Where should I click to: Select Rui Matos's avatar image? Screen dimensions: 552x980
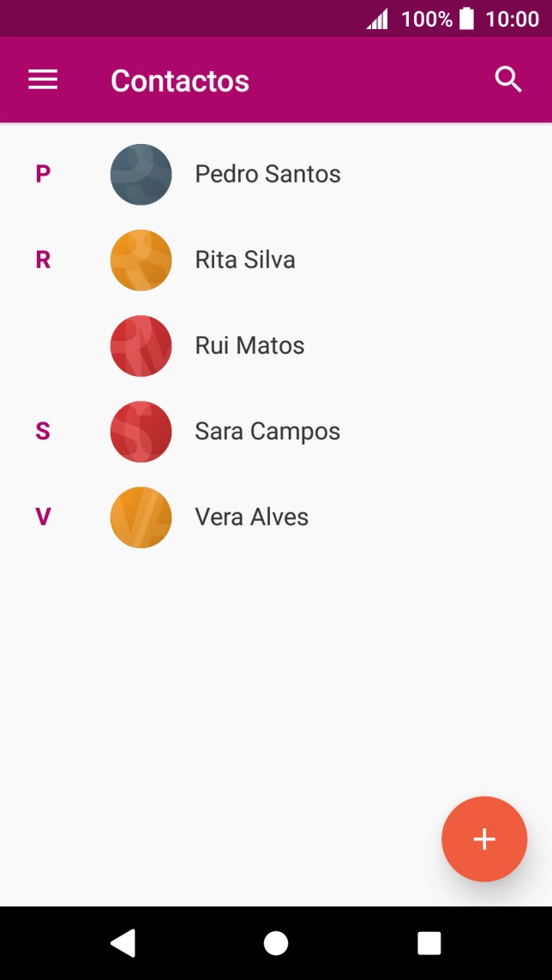coord(141,345)
